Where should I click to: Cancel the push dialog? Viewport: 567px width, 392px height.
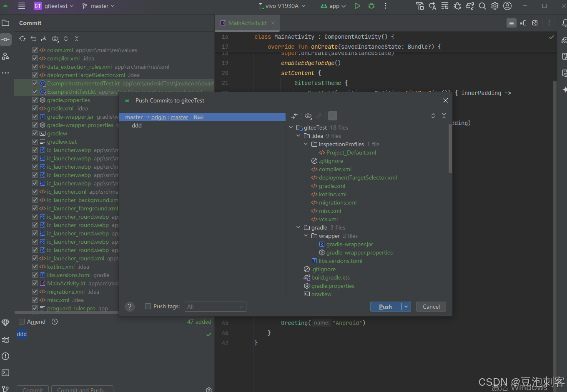[431, 307]
